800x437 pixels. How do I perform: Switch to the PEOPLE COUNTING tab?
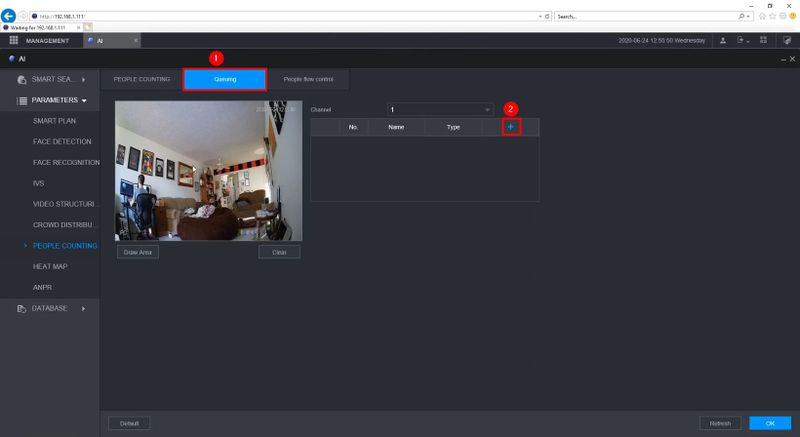pyautogui.click(x=142, y=80)
